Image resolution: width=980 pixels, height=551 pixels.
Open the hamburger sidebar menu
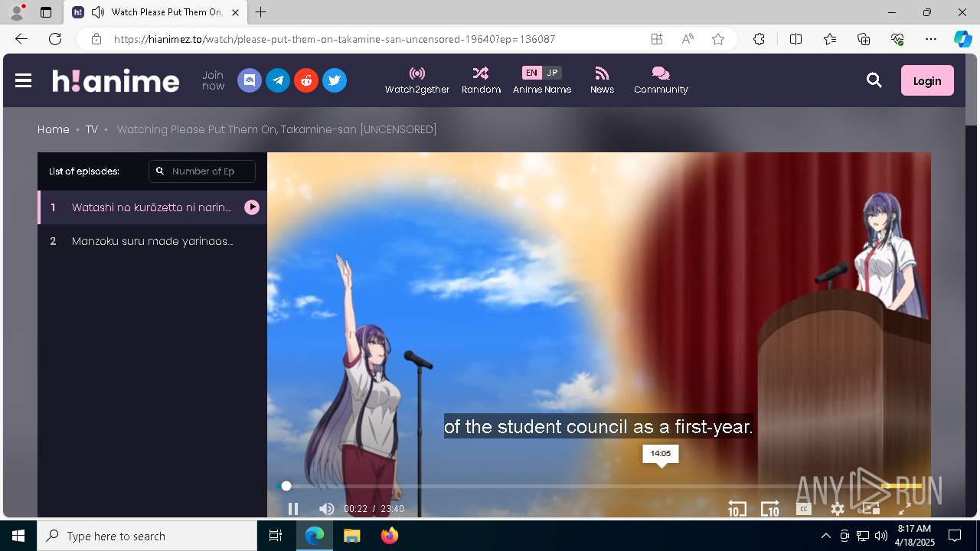click(x=23, y=80)
